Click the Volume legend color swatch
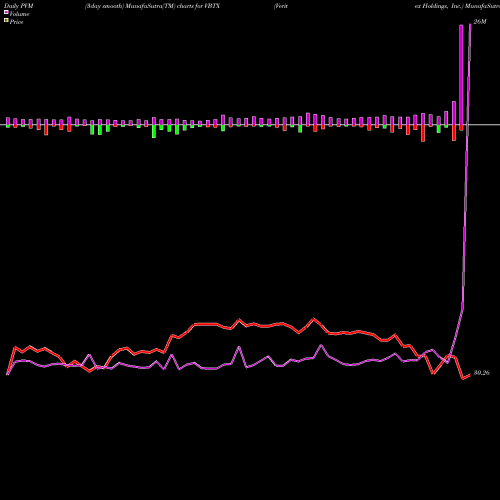The height and width of the screenshot is (500, 500). click(6, 12)
